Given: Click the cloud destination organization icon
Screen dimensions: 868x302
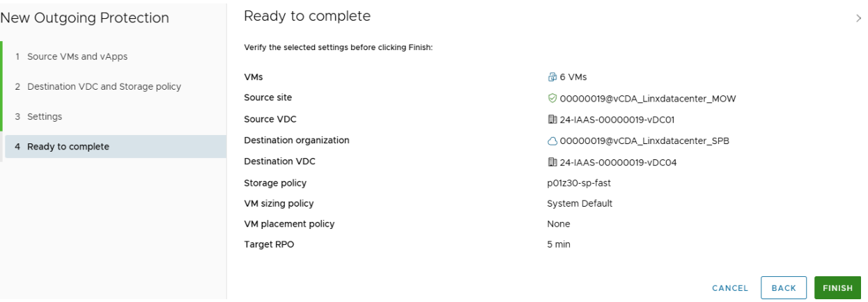Looking at the screenshot, I should pyautogui.click(x=552, y=141).
